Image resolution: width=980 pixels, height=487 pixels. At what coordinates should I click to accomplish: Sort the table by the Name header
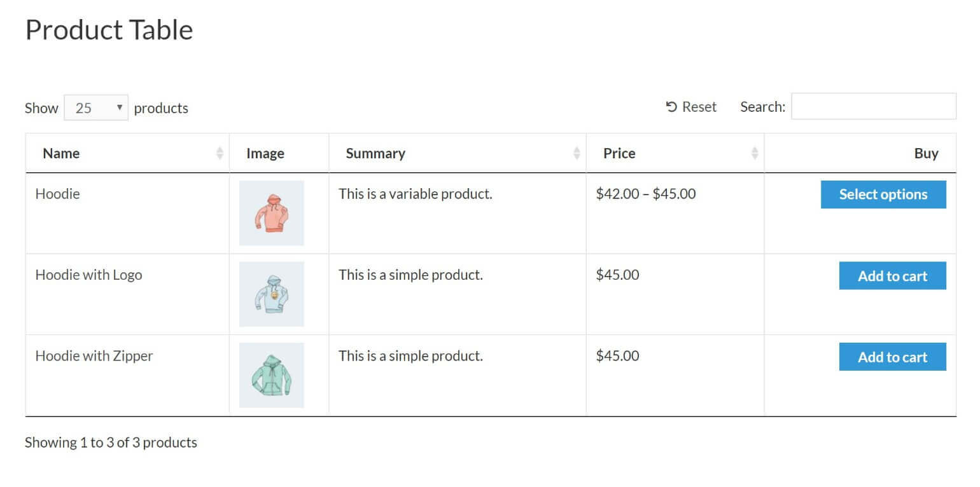tap(61, 153)
